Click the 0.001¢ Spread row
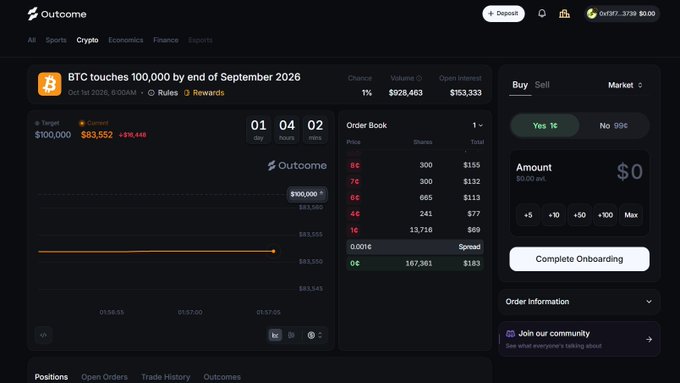 (415, 247)
